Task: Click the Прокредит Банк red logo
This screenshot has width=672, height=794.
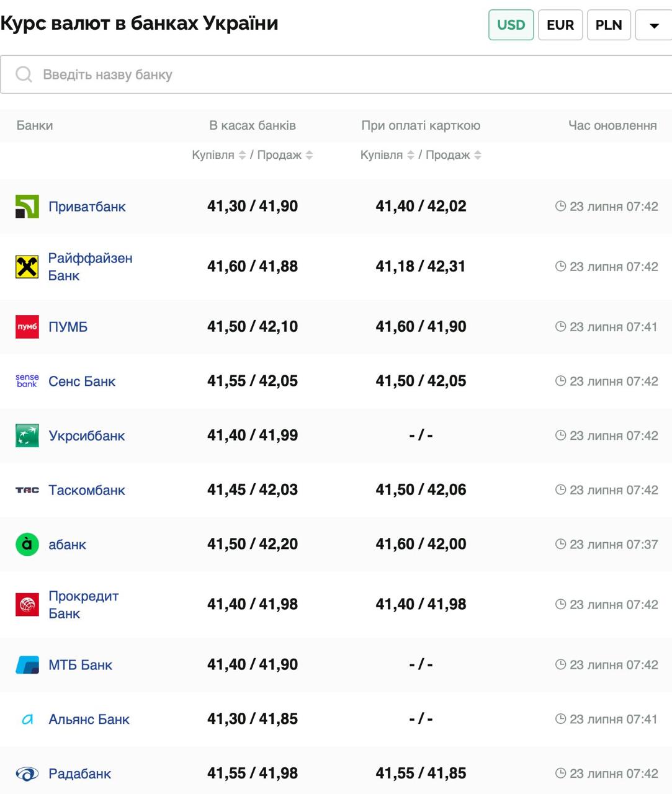Action: coord(27,605)
